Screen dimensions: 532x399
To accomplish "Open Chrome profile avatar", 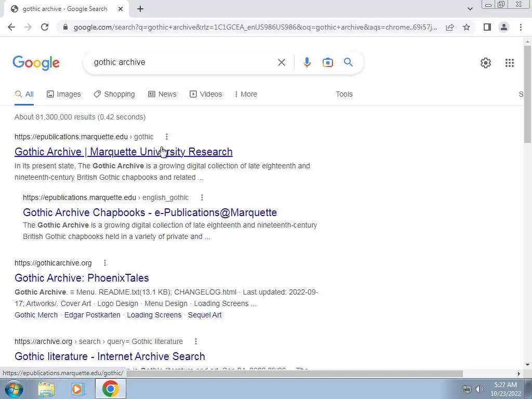I will [x=504, y=27].
